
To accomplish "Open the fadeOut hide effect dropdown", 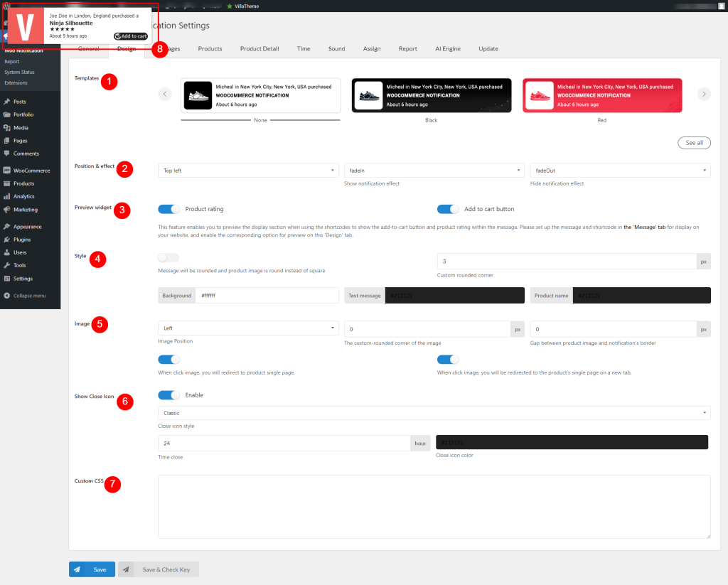I will pyautogui.click(x=620, y=171).
